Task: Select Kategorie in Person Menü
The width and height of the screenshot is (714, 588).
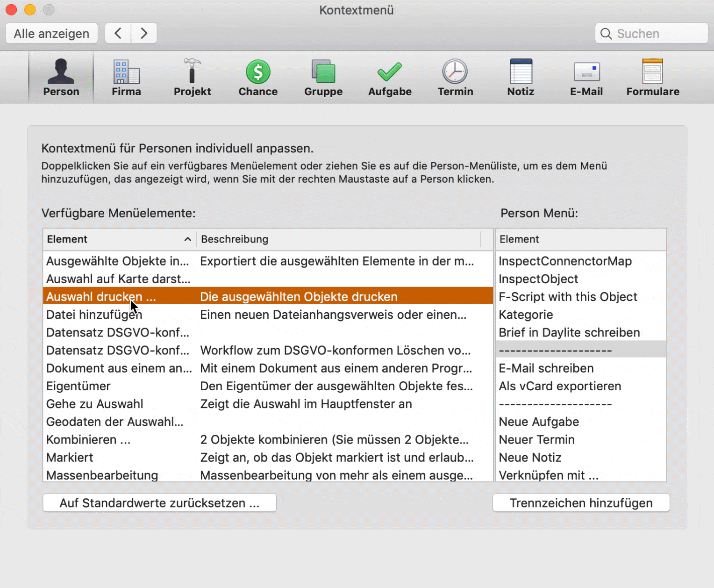Action: (x=580, y=315)
